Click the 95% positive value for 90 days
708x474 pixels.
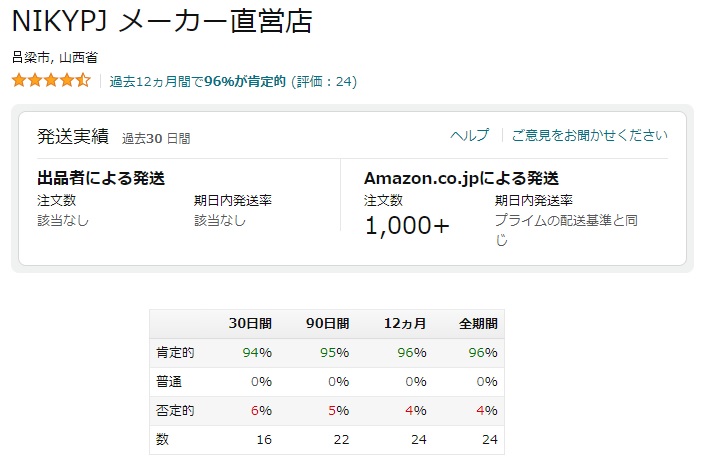(x=335, y=353)
